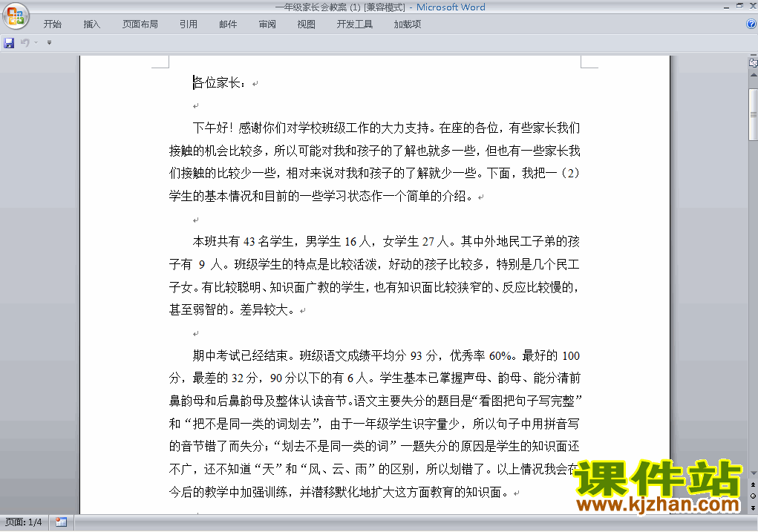
Task: Click the macro recording icon in status bar
Action: pyautogui.click(x=61, y=522)
